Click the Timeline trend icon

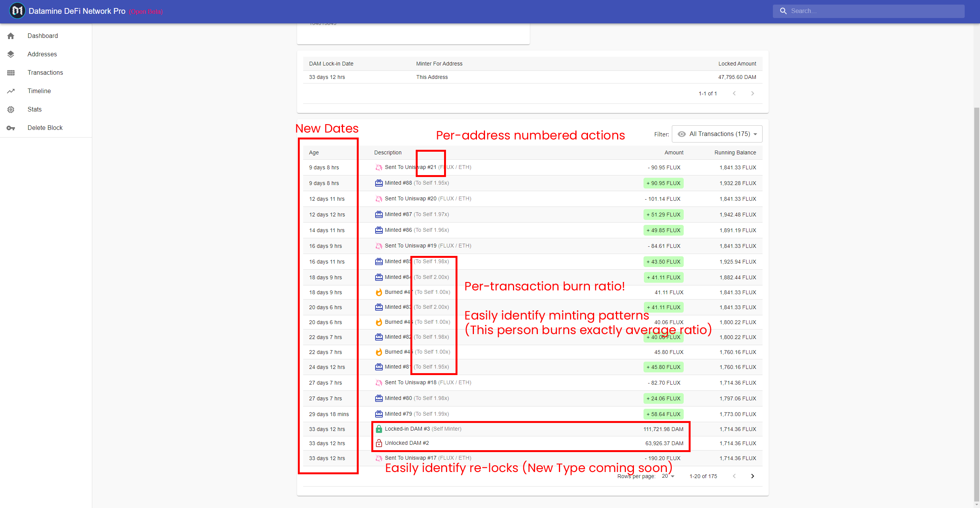point(11,91)
